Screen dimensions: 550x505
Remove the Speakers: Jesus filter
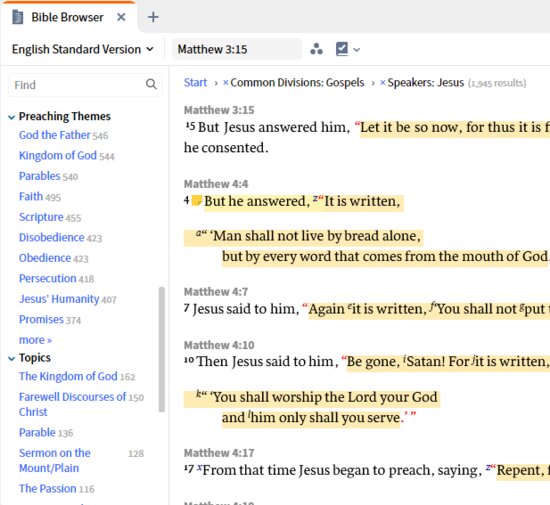(x=383, y=83)
